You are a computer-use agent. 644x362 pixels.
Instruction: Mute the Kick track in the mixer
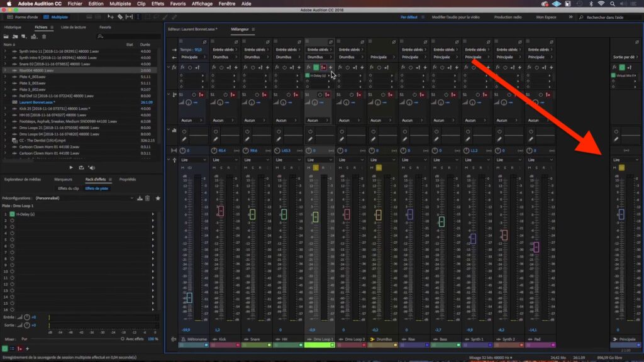[214, 168]
